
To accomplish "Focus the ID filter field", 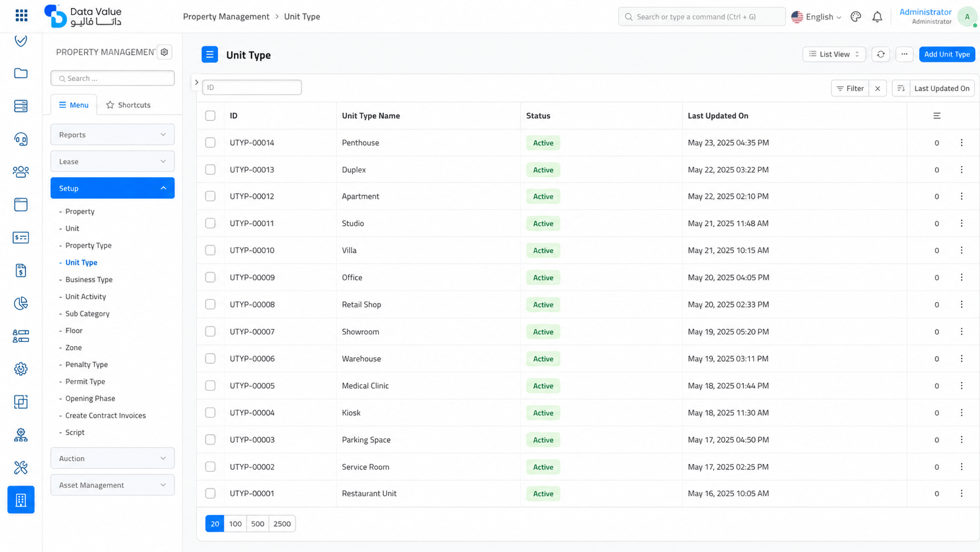I will [x=252, y=87].
